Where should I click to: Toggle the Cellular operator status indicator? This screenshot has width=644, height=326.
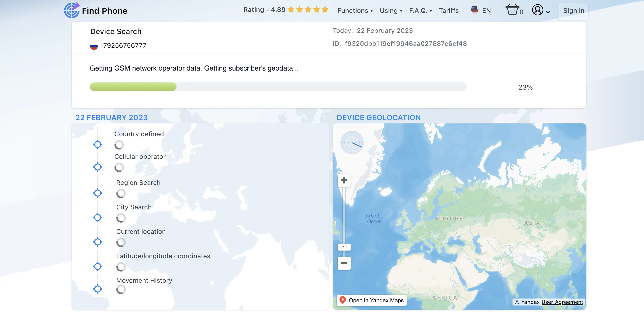(x=119, y=168)
